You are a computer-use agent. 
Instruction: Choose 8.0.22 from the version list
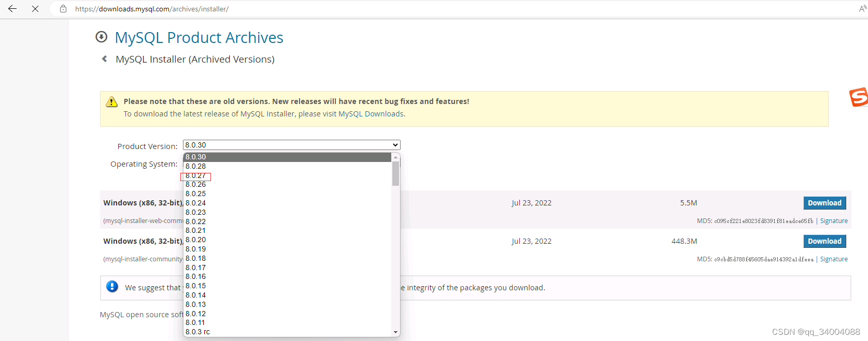[x=288, y=221]
